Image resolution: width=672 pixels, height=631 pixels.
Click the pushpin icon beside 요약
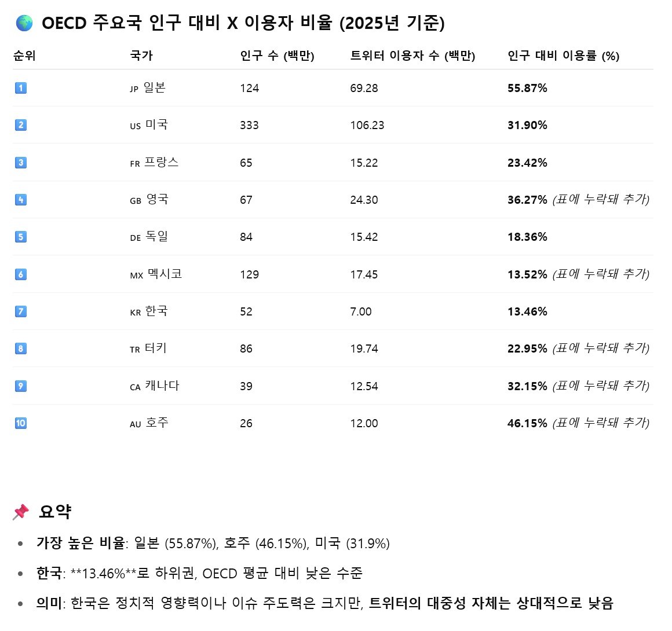point(21,512)
